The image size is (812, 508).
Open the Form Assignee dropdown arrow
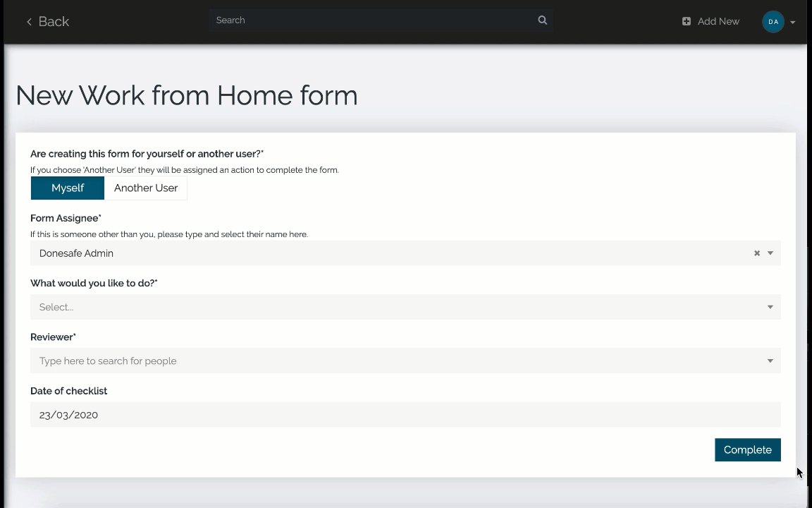pos(770,253)
